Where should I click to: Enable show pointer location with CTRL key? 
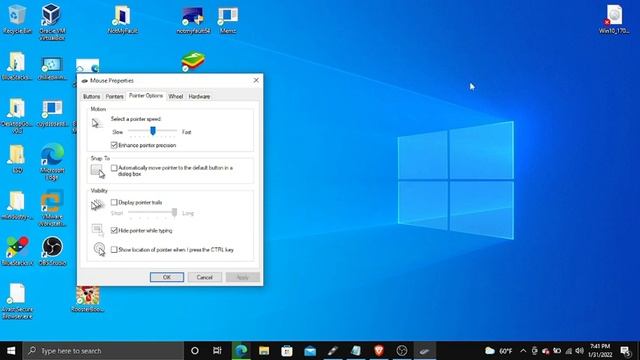[x=114, y=249]
